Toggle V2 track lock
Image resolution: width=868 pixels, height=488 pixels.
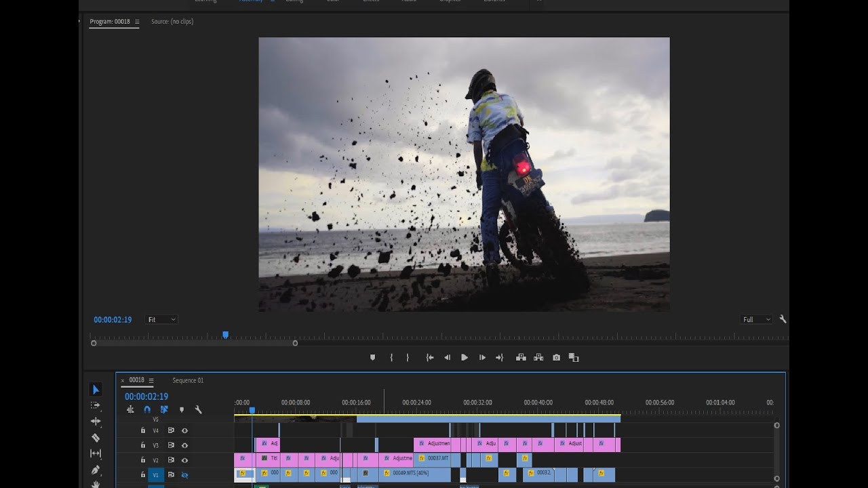point(142,460)
